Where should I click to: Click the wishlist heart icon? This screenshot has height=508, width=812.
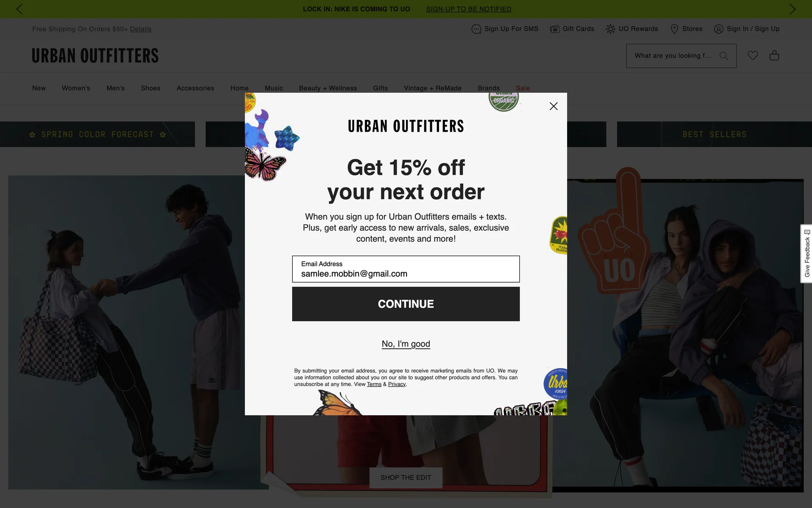pyautogui.click(x=752, y=55)
